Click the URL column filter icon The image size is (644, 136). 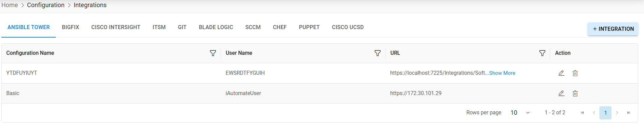(542, 53)
